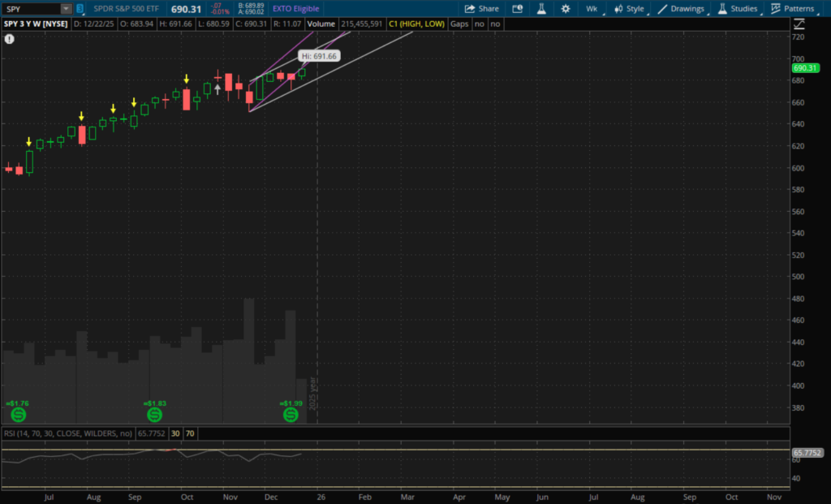Click the RSI study label
This screenshot has height=504, width=831.
67,433
